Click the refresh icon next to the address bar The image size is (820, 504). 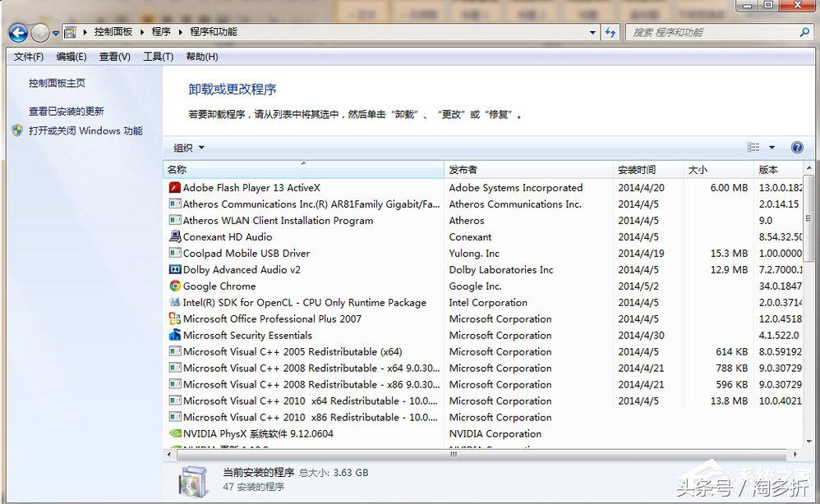tap(608, 31)
